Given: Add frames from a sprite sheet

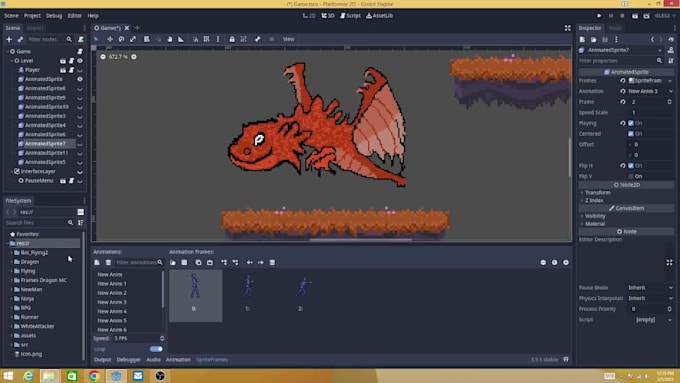Looking at the screenshot, I should click(184, 262).
